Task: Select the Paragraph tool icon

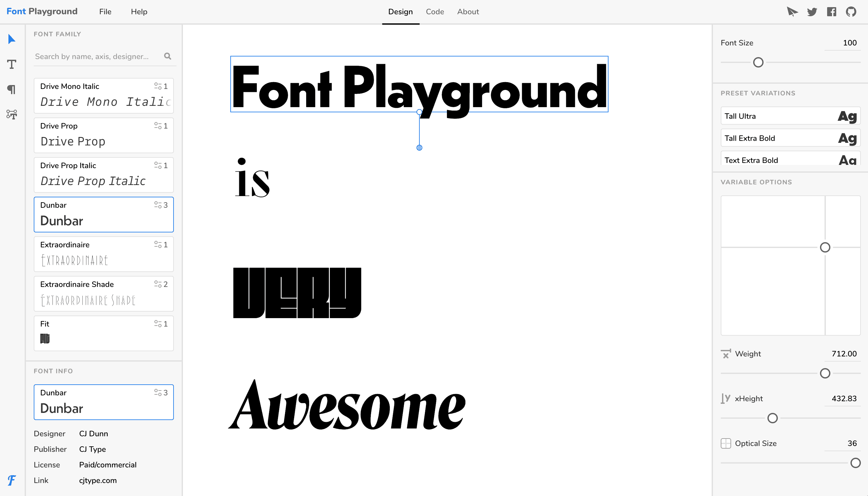Action: [x=12, y=89]
